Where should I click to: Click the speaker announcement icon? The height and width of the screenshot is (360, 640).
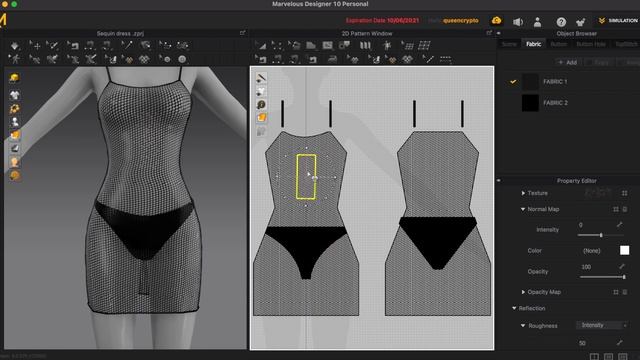coord(518,22)
